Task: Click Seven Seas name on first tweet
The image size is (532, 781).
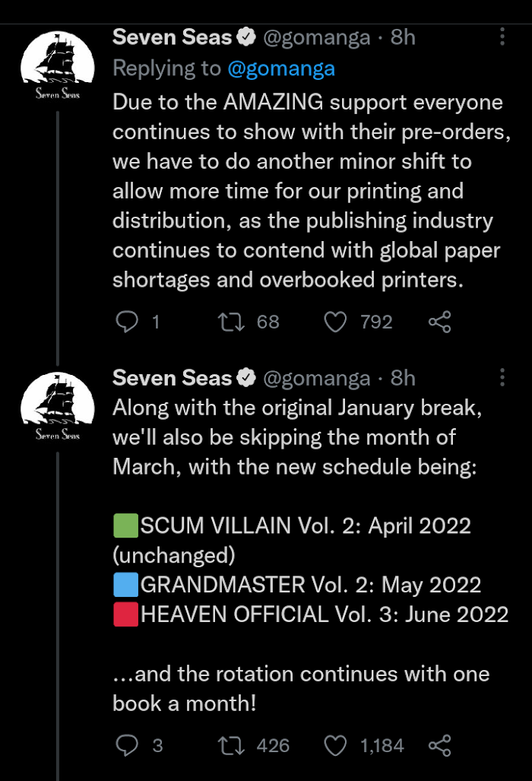Action: [173, 37]
